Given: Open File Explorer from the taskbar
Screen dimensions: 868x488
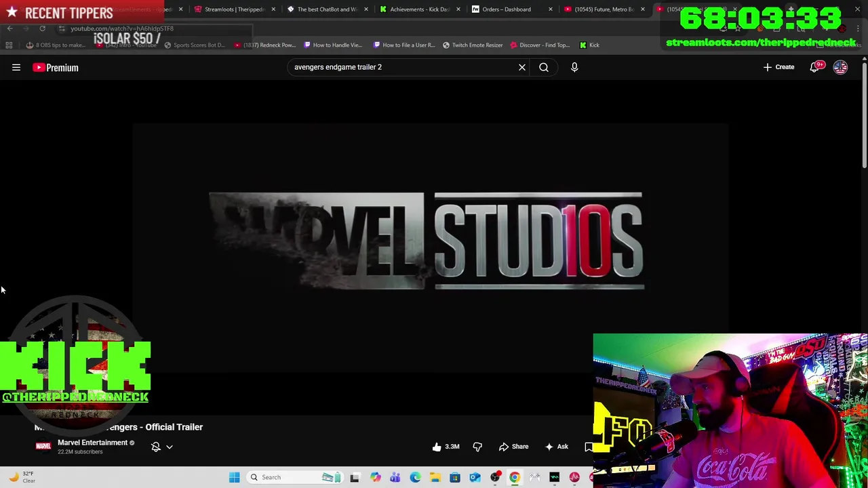Looking at the screenshot, I should click(x=435, y=477).
